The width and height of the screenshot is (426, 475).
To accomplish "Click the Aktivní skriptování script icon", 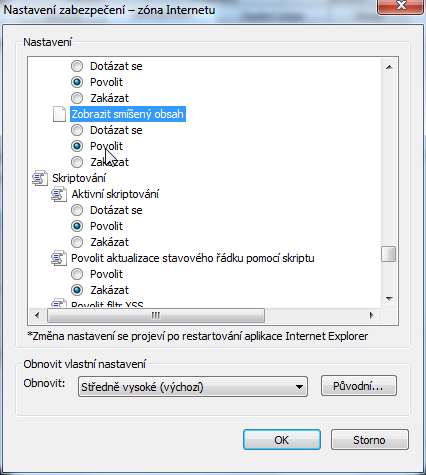I will (x=59, y=194).
